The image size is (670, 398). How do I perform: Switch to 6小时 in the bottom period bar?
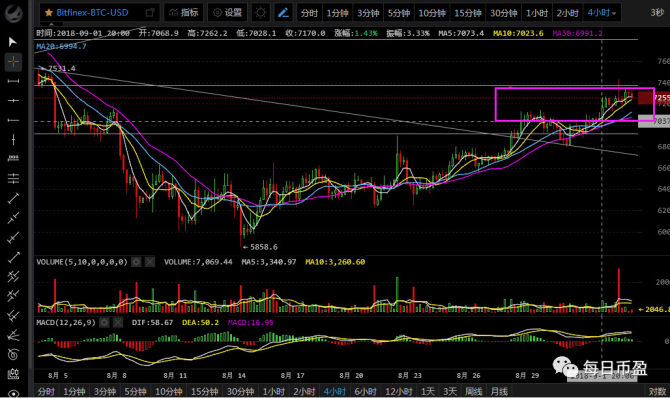click(365, 391)
